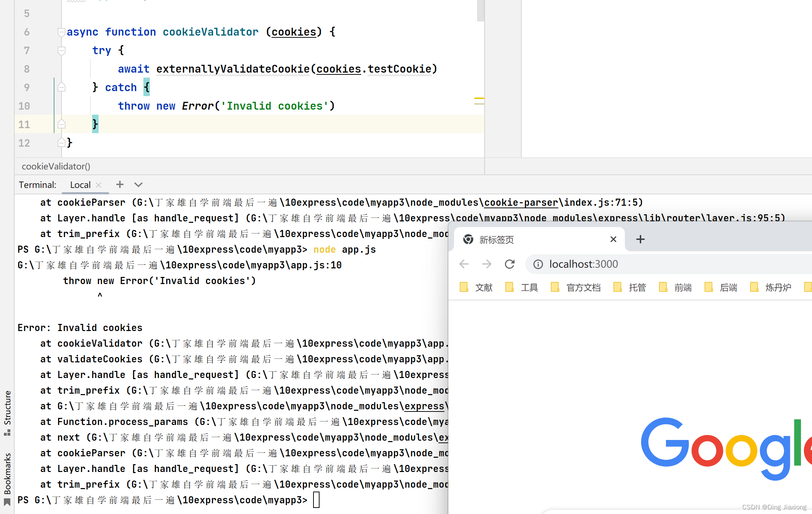This screenshot has height=514, width=812.
Task: Close the Chrome 新标签页 tab
Action: click(x=613, y=239)
